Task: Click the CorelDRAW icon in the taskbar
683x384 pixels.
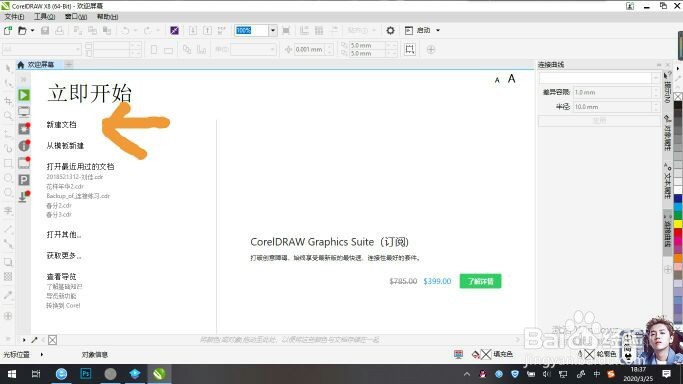Action: 159,374
